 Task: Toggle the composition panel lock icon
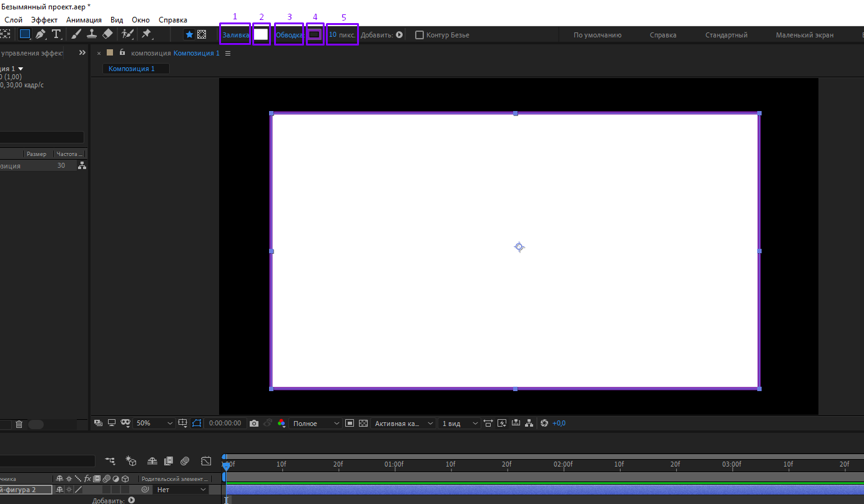tap(122, 52)
